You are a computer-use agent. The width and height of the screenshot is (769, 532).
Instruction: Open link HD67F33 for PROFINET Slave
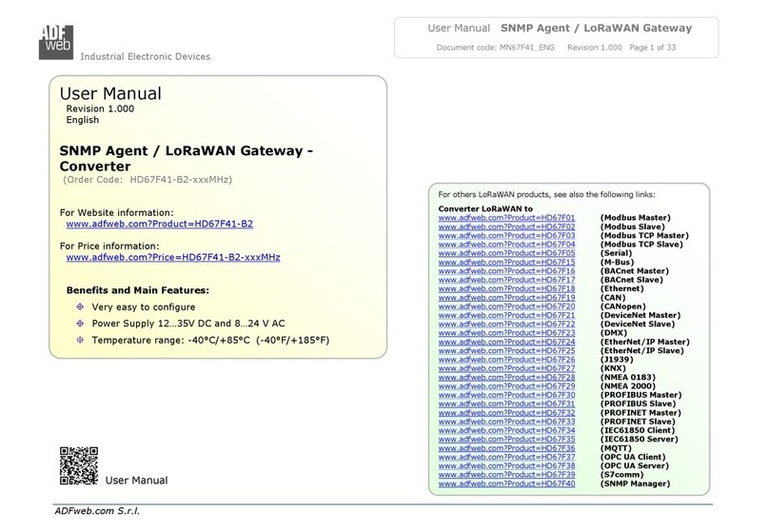coord(506,422)
